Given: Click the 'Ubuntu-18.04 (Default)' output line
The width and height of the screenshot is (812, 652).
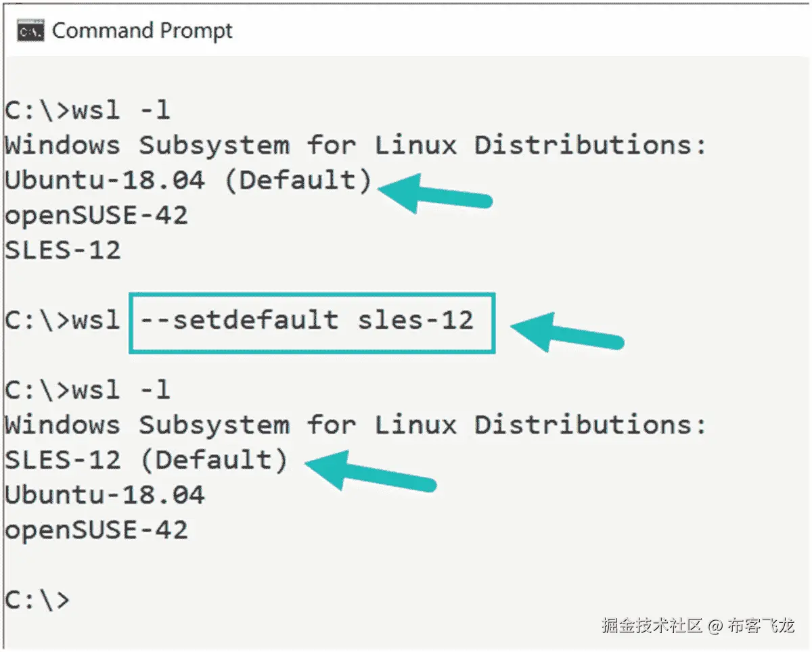Looking at the screenshot, I should point(189,181).
